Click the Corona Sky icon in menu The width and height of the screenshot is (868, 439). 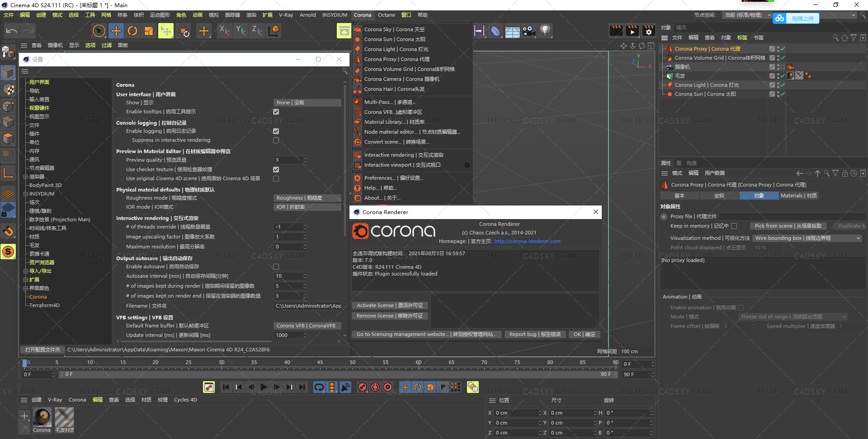(x=358, y=29)
